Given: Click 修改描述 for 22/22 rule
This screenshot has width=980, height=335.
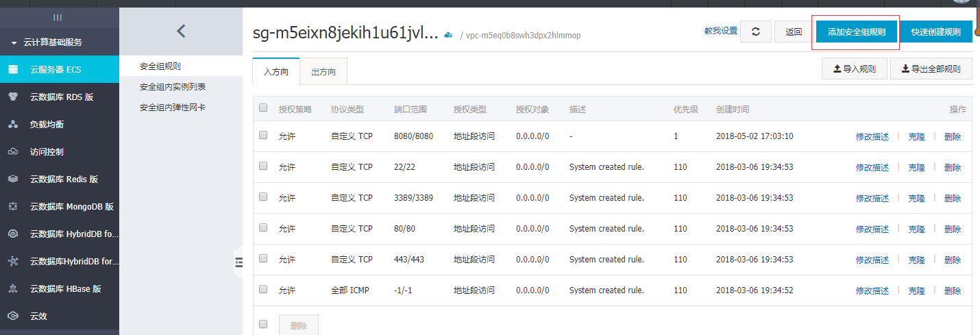Looking at the screenshot, I should click(872, 167).
